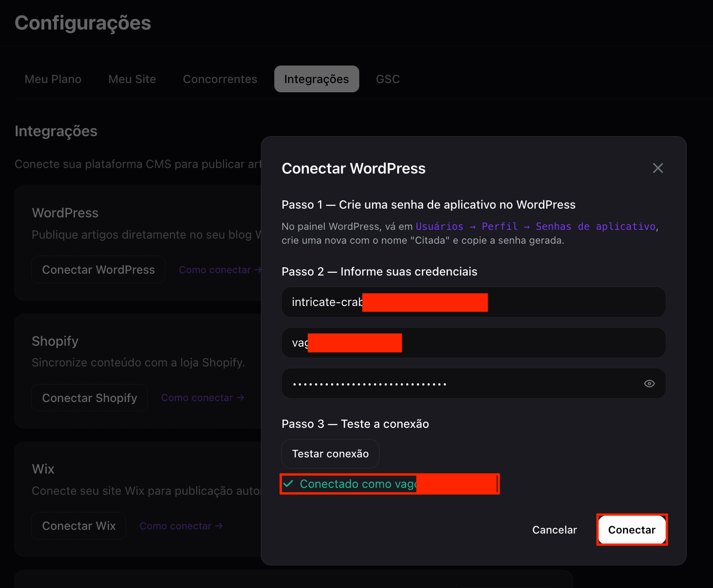The height and width of the screenshot is (588, 713).
Task: Open the Concorrentes tab
Action: [x=220, y=79]
